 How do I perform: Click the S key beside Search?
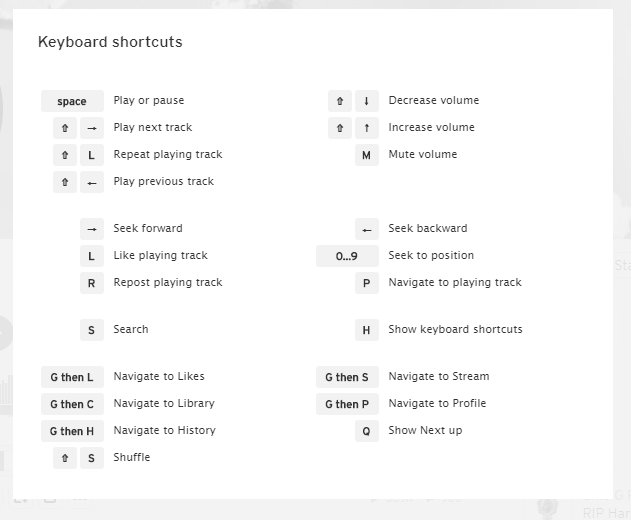pos(91,330)
